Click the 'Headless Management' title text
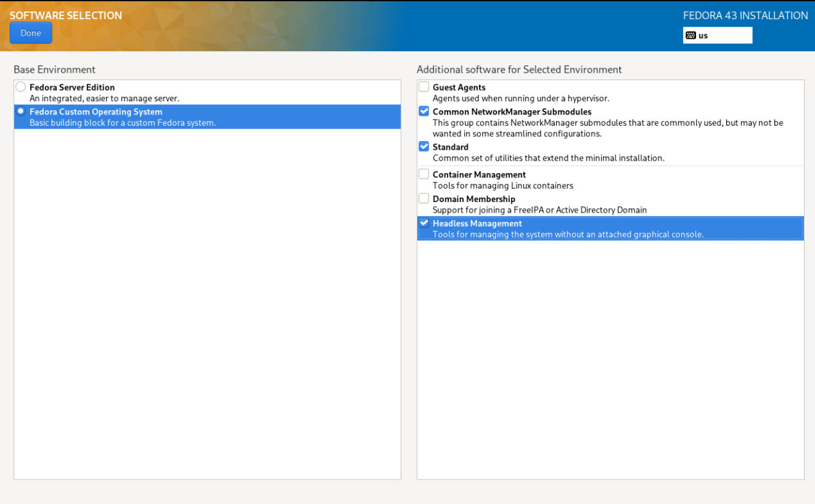 pos(477,224)
